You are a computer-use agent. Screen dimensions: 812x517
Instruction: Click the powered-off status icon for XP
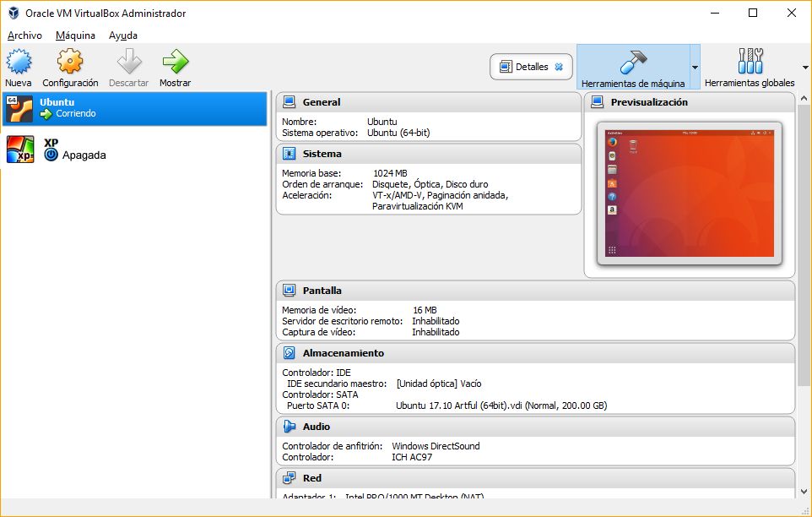coord(51,155)
